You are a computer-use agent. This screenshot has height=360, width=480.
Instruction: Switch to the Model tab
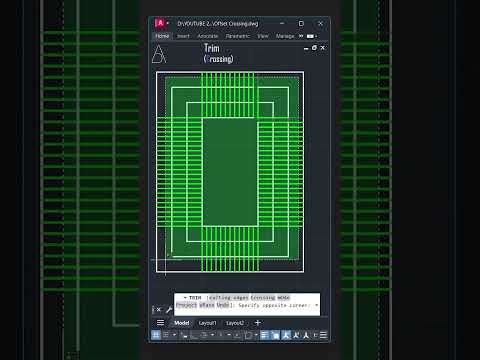182,323
